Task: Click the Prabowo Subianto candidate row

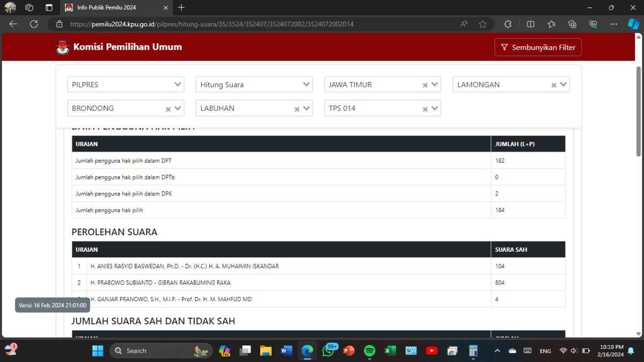Action: point(318,283)
